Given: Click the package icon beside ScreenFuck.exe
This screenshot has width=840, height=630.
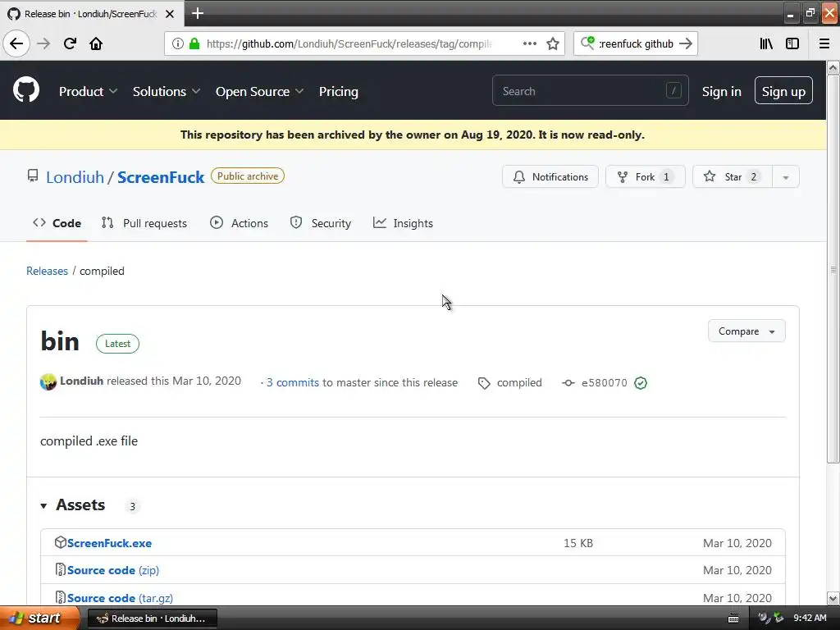Looking at the screenshot, I should coord(61,542).
